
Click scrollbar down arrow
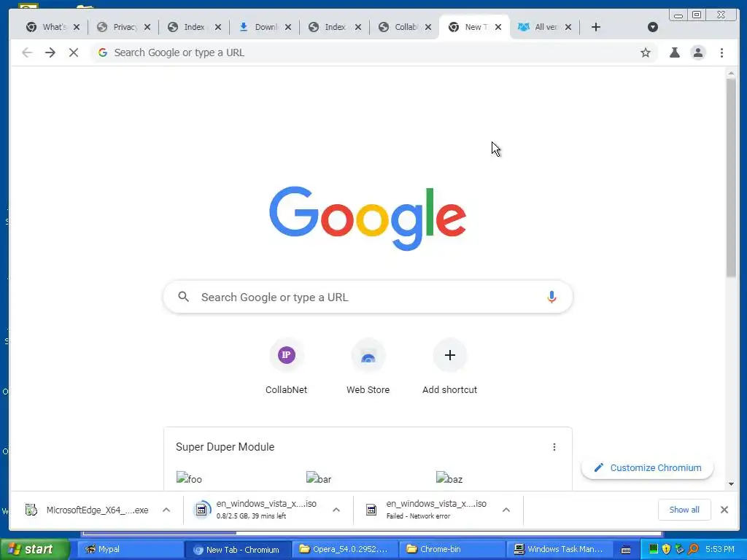[731, 484]
